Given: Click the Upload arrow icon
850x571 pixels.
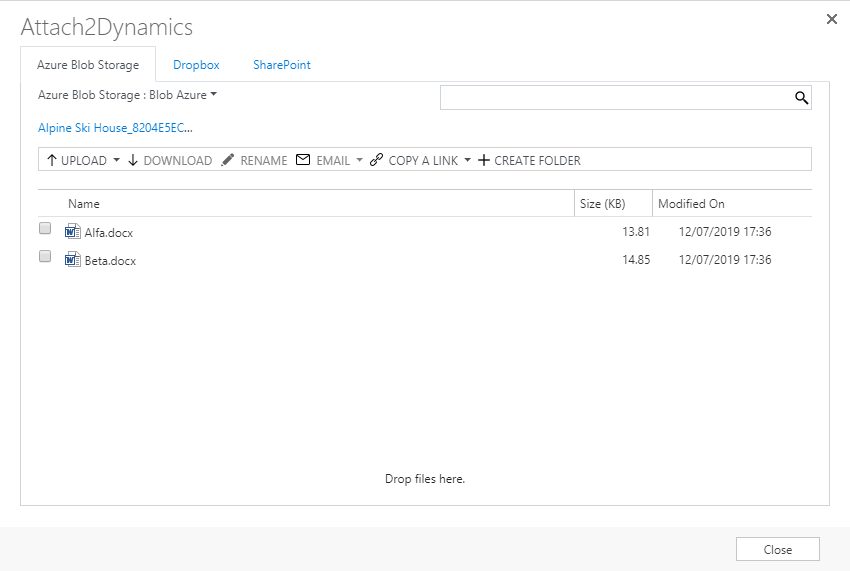Looking at the screenshot, I should click(51, 160).
